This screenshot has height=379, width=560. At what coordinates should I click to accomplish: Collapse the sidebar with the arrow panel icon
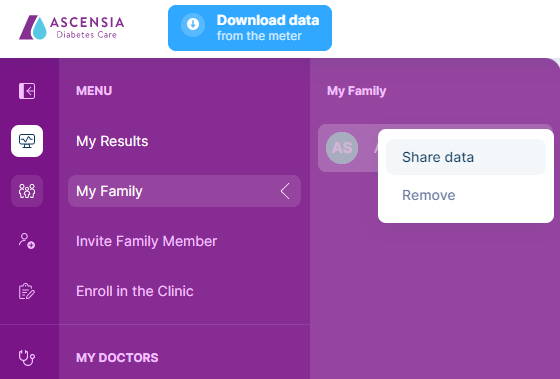tap(27, 91)
